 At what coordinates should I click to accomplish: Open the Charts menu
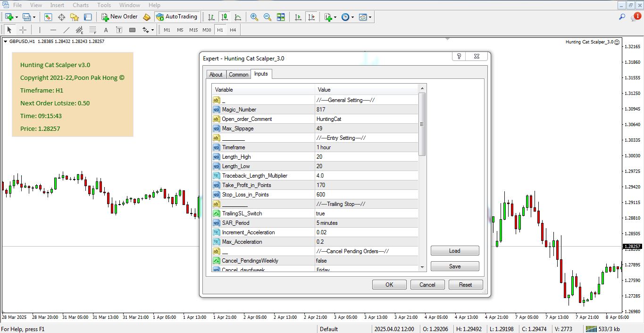tap(80, 5)
